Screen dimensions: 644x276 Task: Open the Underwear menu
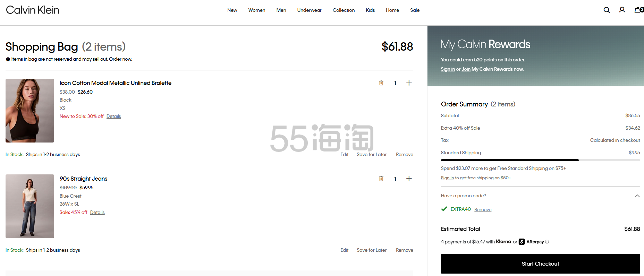pos(309,10)
